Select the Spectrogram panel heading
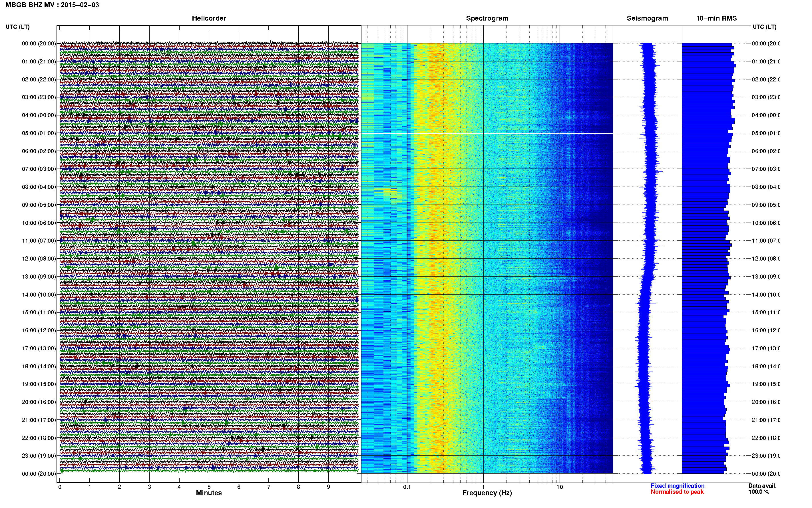Image resolution: width=812 pixels, height=508 pixels. [x=487, y=18]
